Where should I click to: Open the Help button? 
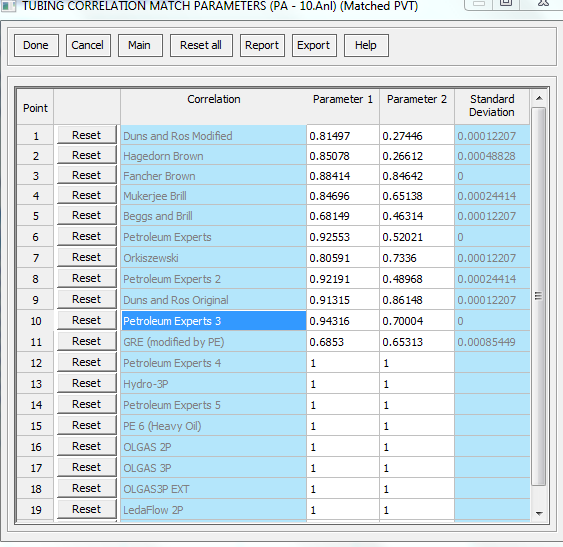coord(366,46)
